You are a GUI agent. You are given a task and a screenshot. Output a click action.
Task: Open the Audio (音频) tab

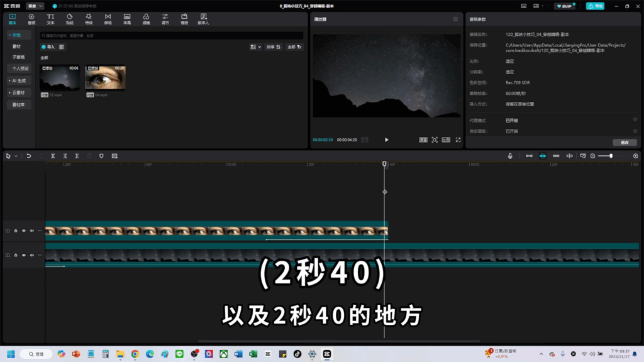[31, 19]
